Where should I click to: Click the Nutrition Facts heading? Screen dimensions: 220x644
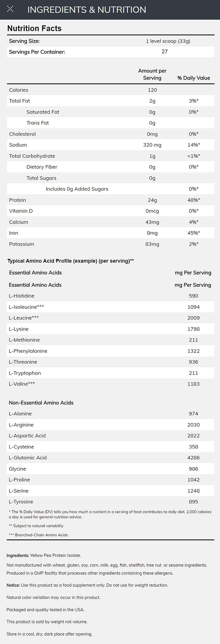34,28
